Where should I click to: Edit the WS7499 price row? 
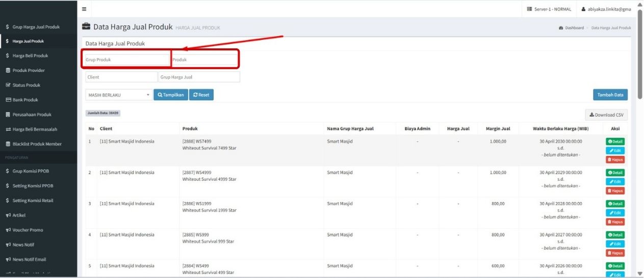tap(615, 151)
